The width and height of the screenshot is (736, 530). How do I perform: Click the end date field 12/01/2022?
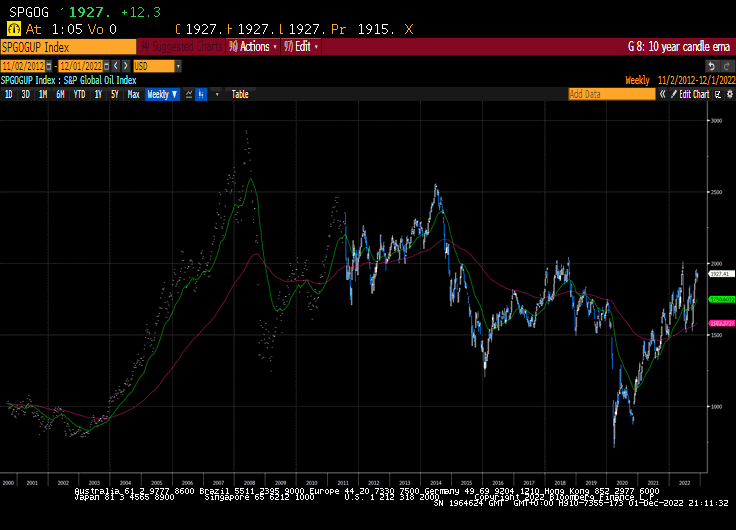click(x=81, y=66)
